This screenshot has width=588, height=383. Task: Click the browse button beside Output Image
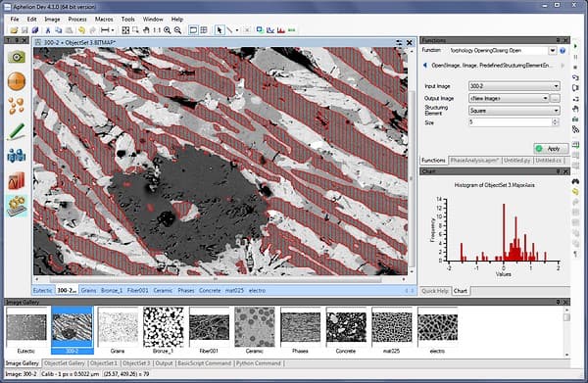point(556,98)
